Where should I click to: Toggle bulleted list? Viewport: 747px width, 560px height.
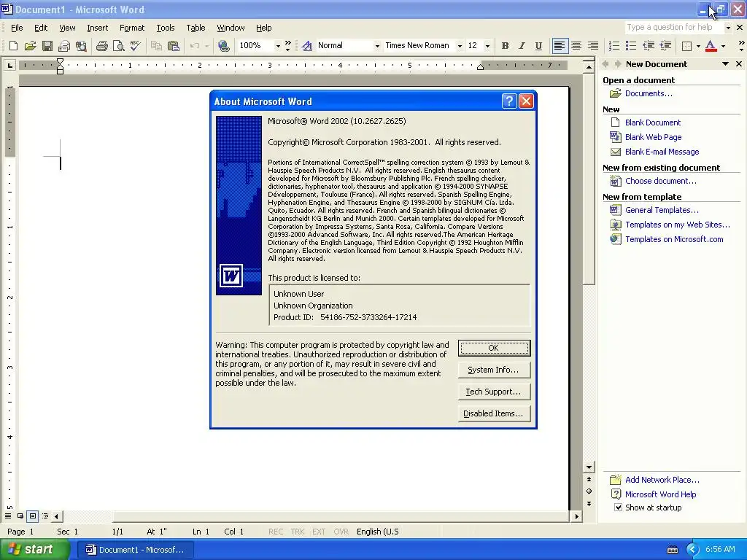coord(631,46)
